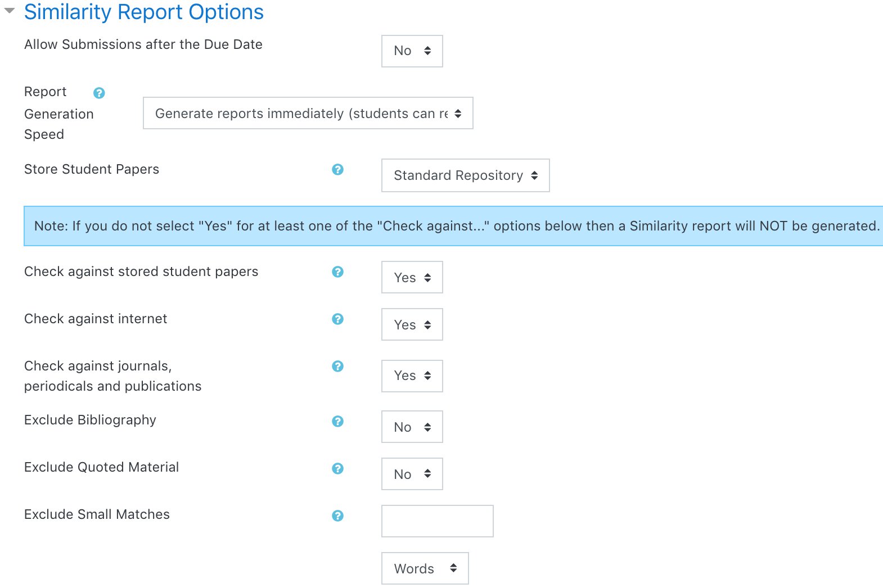Viewport: 883px width, 588px height.
Task: Open Allow Submissions after Due Date dropdown
Action: tap(412, 51)
